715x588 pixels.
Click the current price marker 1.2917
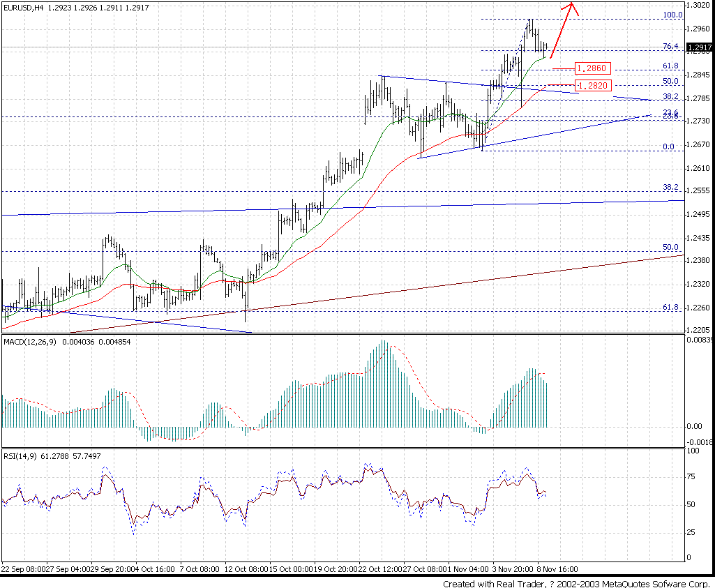(x=700, y=47)
